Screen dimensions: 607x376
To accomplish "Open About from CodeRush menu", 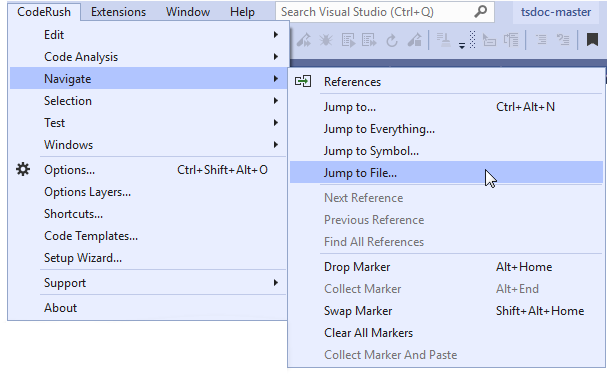I will point(149,308).
